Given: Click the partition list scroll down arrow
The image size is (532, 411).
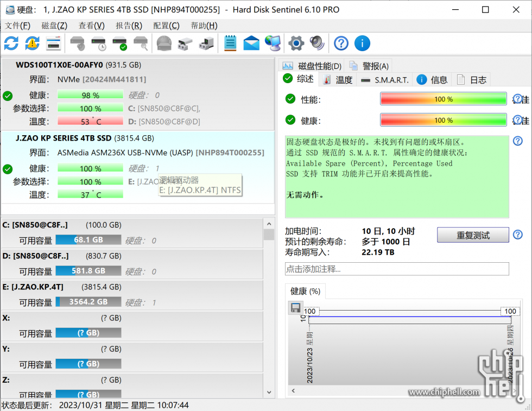Looking at the screenshot, I should [269, 392].
